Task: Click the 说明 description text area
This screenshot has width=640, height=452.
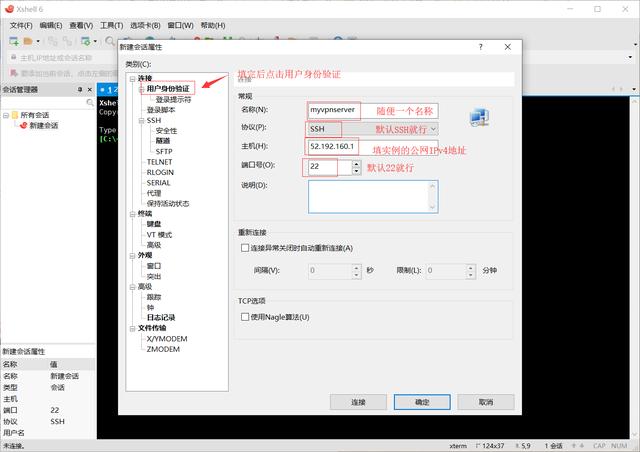Action: pos(373,197)
